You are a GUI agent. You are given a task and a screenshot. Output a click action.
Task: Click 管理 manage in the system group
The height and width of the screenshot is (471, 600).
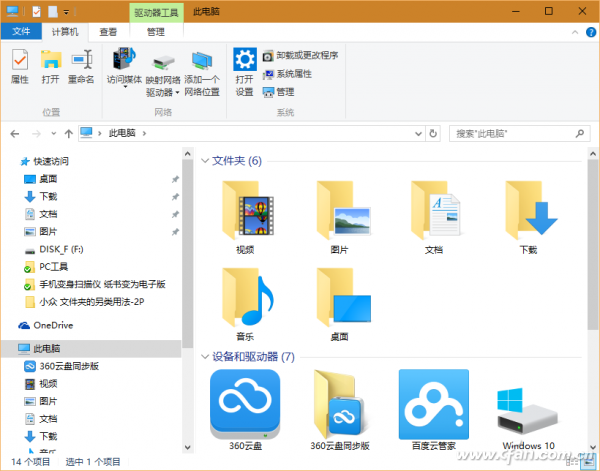278,92
